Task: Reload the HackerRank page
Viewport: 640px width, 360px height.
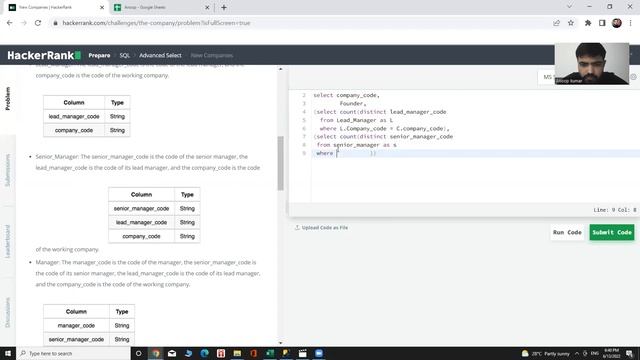Action: click(x=38, y=23)
